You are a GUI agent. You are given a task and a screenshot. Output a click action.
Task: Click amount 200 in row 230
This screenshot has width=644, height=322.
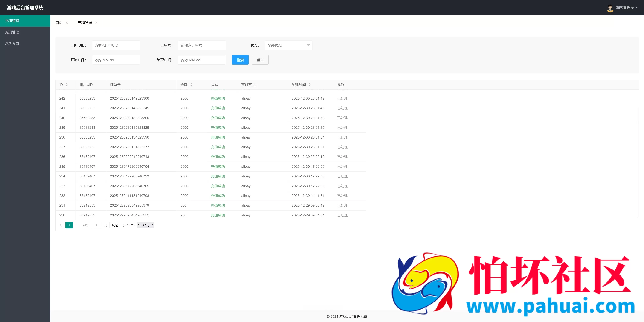[183, 215]
